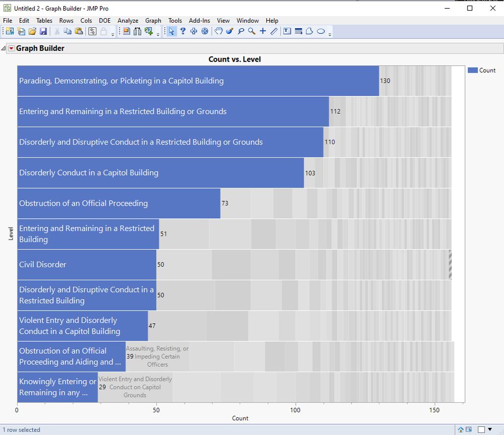Image resolution: width=504 pixels, height=435 pixels.
Task: Open the DOE menu
Action: (105, 21)
